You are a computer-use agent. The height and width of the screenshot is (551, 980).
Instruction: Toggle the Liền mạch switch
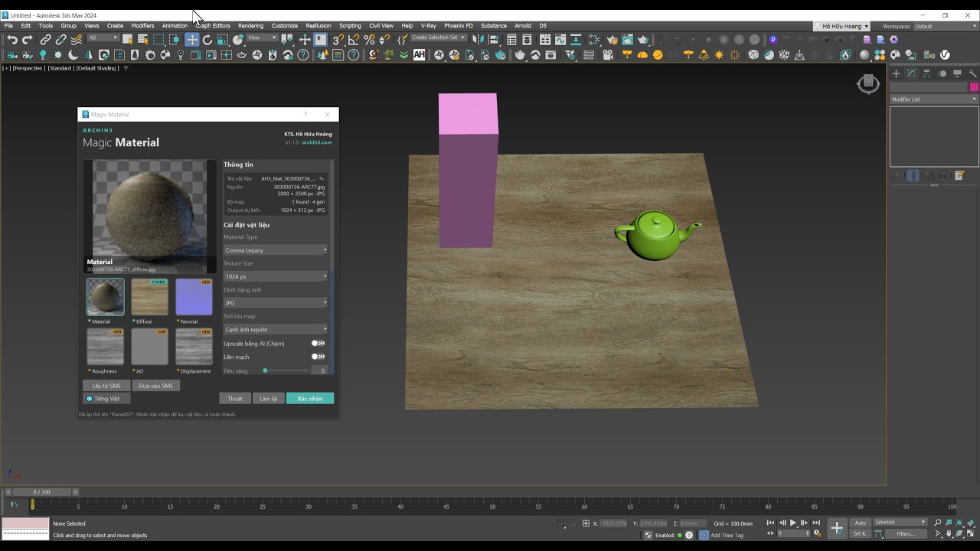pyautogui.click(x=318, y=357)
